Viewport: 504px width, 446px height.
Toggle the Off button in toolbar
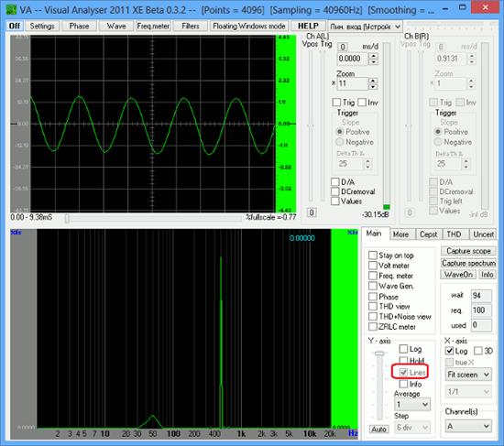14,26
